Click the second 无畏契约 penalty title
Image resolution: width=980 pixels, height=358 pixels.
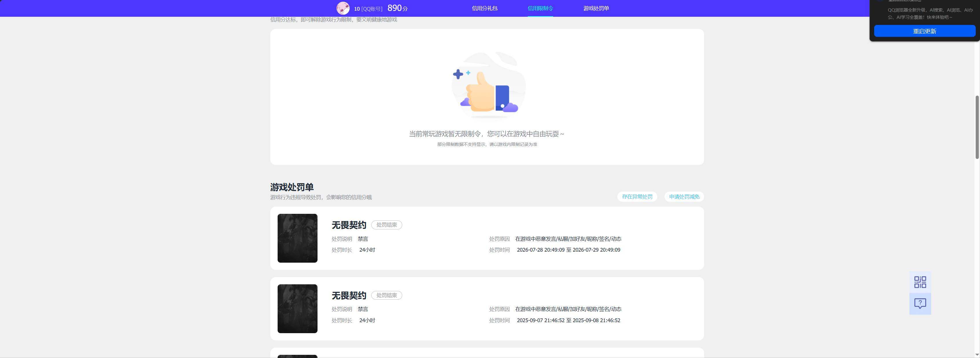click(x=348, y=295)
